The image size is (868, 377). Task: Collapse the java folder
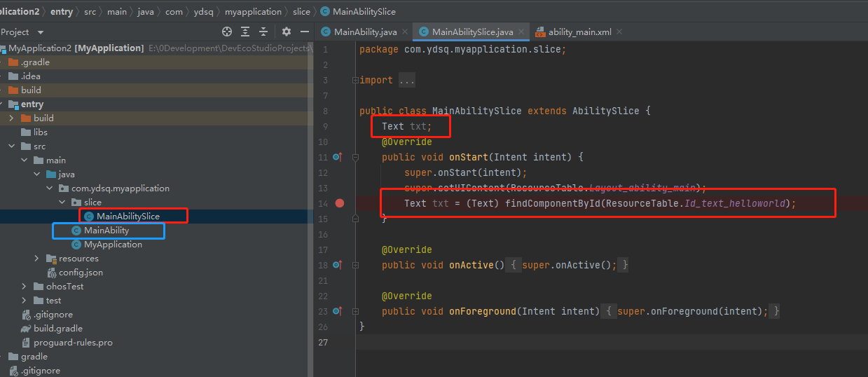coord(37,174)
